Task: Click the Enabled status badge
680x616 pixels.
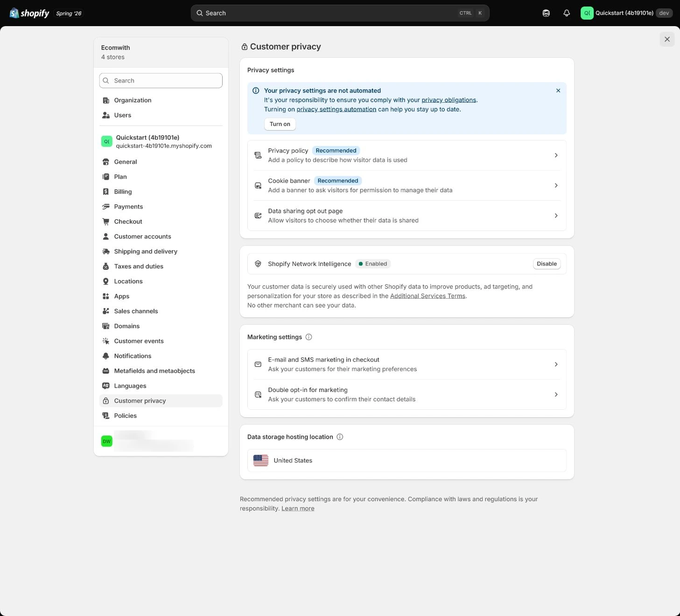Action: 373,264
